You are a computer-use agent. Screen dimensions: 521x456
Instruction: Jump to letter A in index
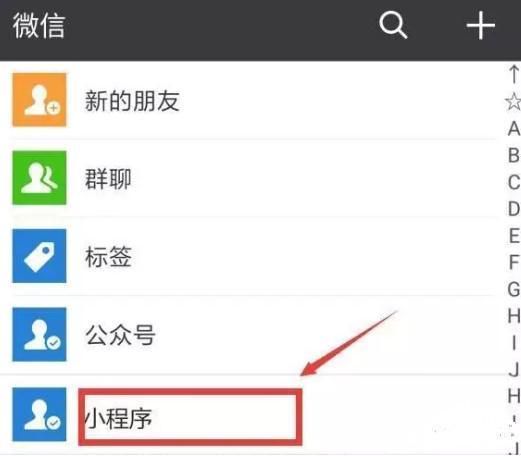coord(514,129)
